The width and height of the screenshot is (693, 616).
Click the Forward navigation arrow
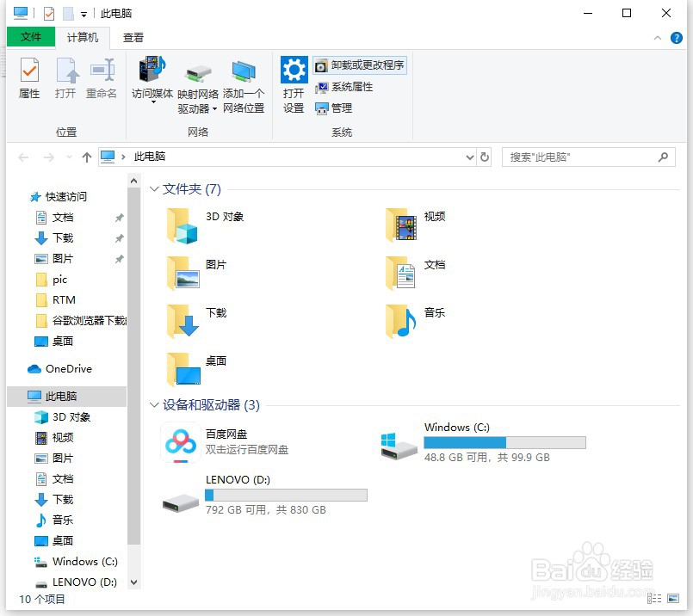pyautogui.click(x=48, y=157)
